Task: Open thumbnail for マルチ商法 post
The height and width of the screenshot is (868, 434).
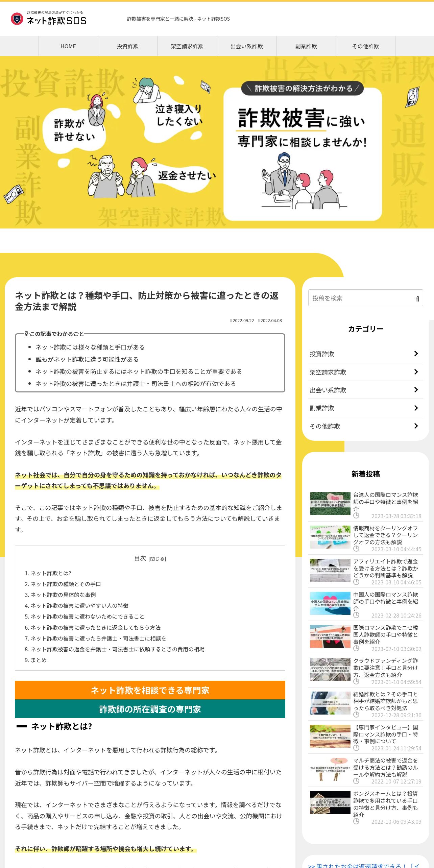Action: pyautogui.click(x=330, y=769)
